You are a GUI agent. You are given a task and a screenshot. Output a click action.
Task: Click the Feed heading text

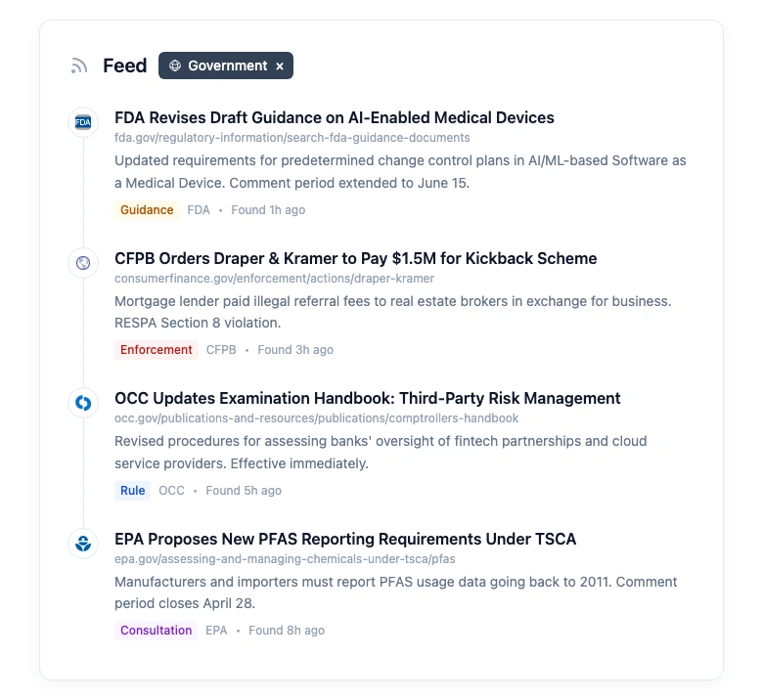[124, 66]
